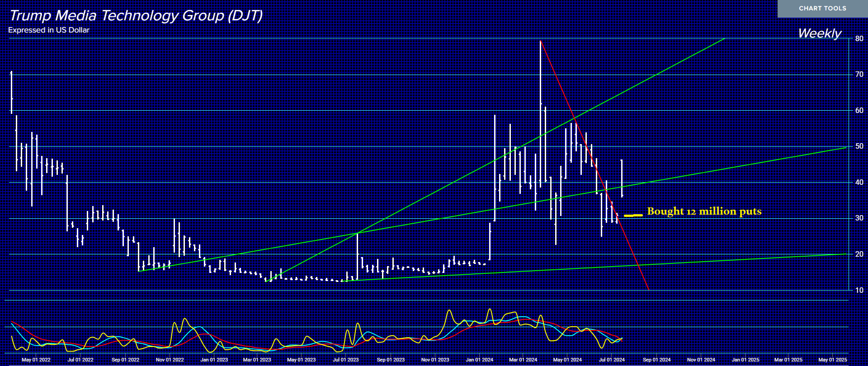Click the Jan 01 2024 date label
The width and height of the screenshot is (868, 366).
pos(480,360)
